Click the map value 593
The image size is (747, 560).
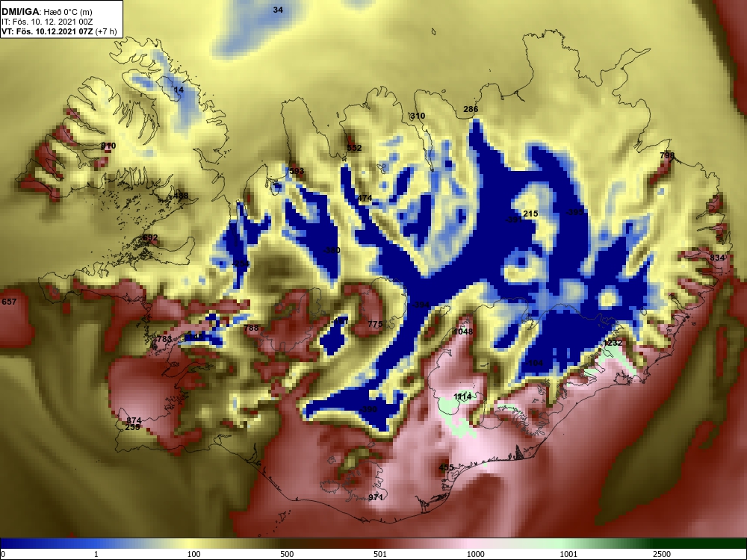tap(297, 171)
